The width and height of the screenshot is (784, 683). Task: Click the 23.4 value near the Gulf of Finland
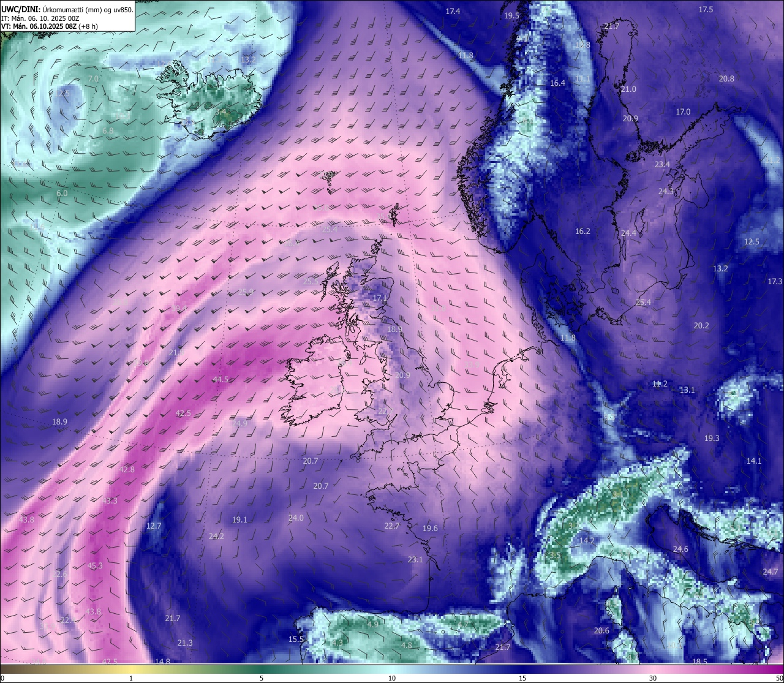pos(662,164)
